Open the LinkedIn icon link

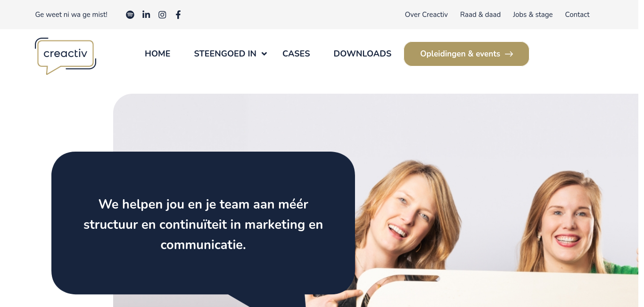[x=146, y=15]
